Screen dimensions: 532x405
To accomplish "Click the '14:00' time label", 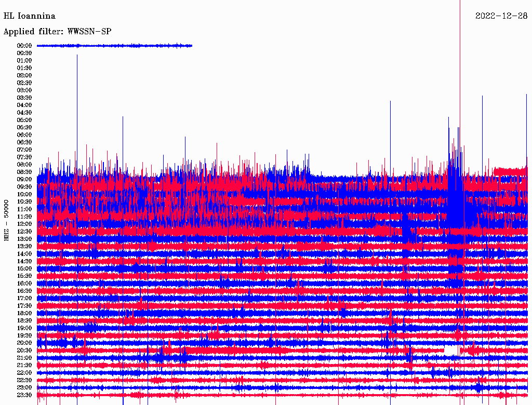I will (24, 254).
